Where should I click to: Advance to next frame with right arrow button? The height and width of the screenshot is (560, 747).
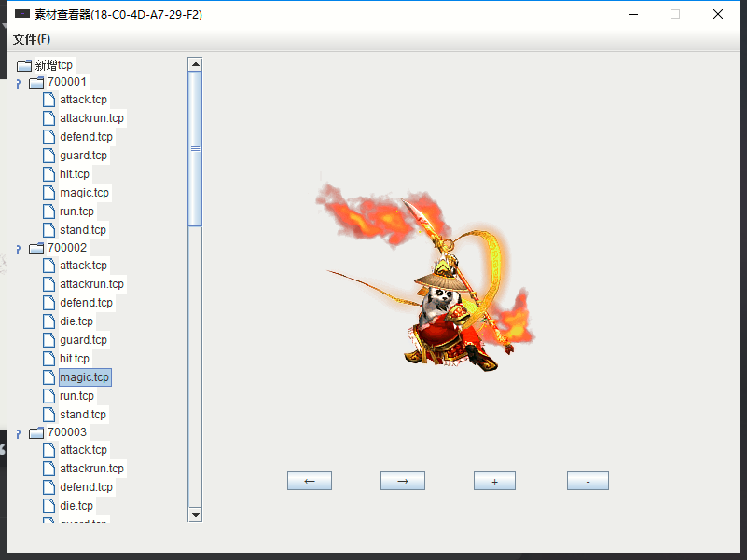point(402,481)
